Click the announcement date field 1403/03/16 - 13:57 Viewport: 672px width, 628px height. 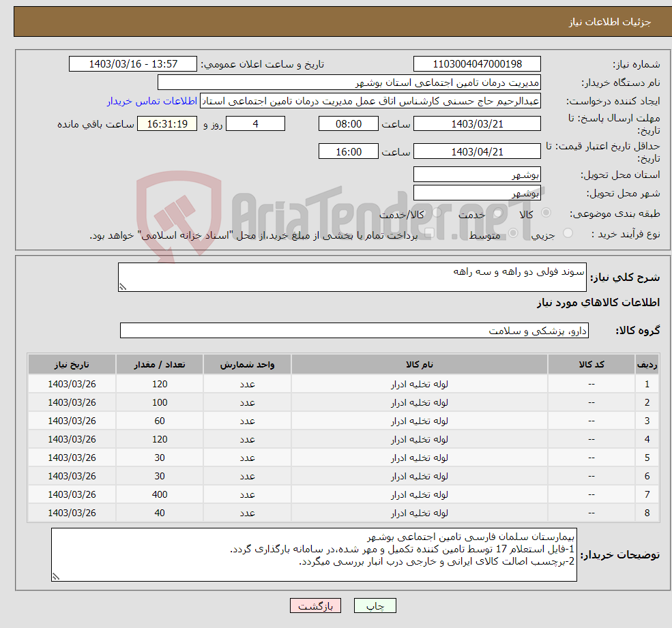133,64
